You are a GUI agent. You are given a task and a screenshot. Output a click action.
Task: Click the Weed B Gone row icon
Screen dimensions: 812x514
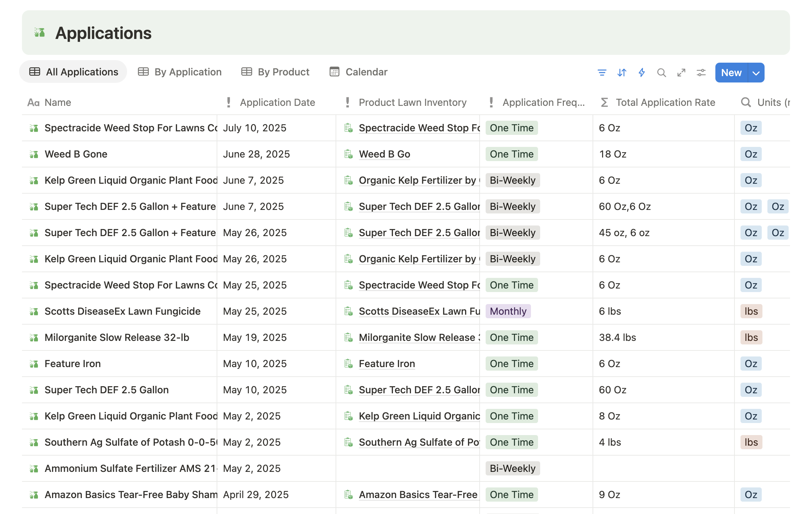34,154
